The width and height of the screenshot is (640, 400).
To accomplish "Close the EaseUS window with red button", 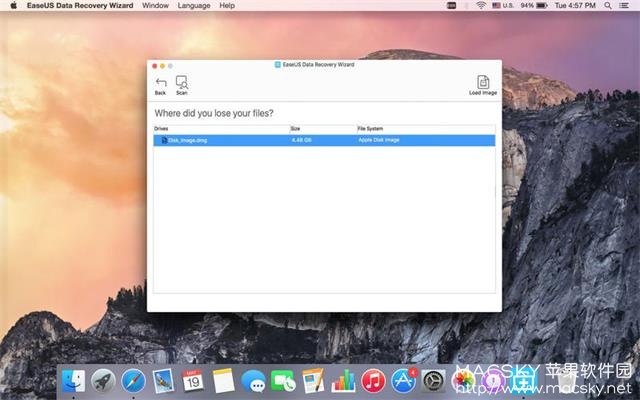I will point(155,66).
